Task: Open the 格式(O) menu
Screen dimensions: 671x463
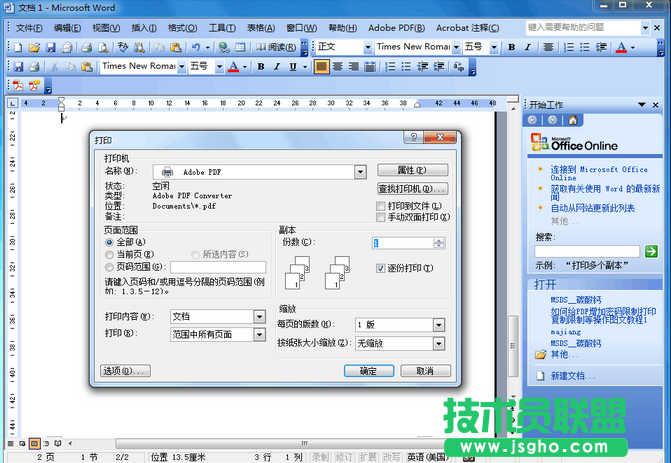Action: (x=182, y=28)
